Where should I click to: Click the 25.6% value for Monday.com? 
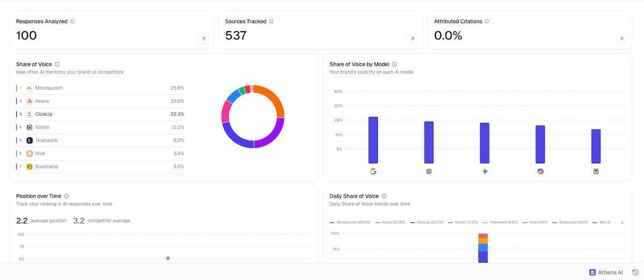(x=177, y=88)
